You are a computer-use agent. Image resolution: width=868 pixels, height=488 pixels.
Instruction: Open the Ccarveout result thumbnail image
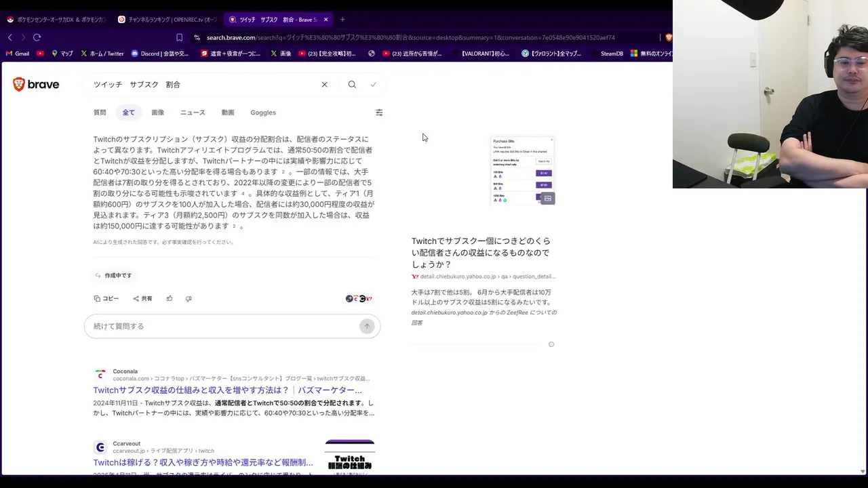click(350, 457)
